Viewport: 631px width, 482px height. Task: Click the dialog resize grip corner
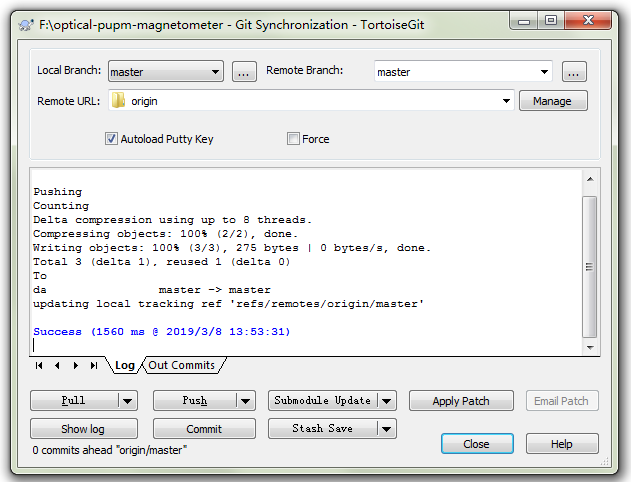(604, 462)
